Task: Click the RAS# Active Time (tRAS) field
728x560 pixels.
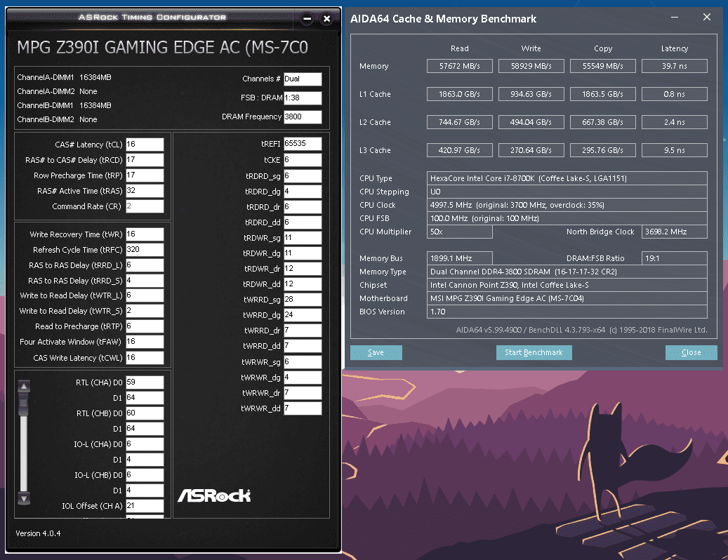Action: (x=145, y=191)
